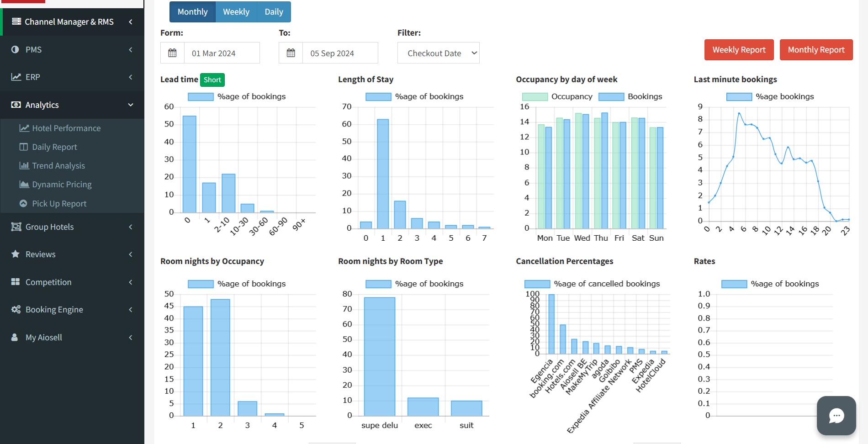The width and height of the screenshot is (868, 444).
Task: Open the Pick Up Report page
Action: click(59, 203)
